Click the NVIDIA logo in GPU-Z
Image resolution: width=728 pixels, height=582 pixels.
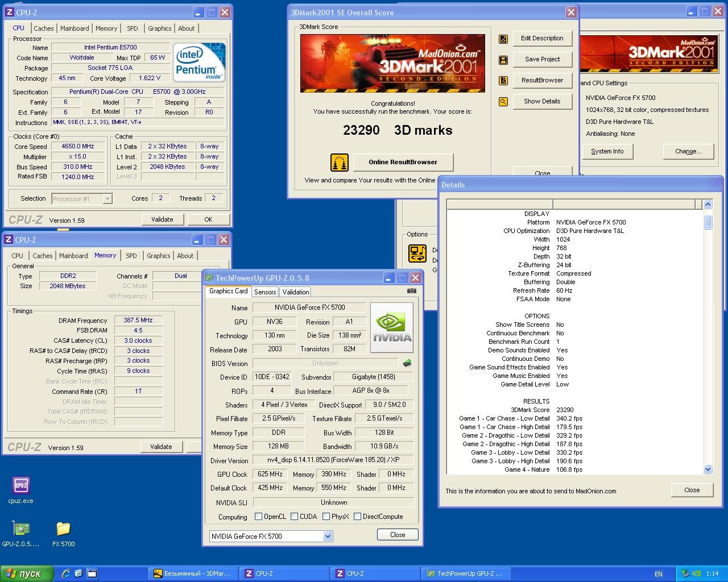(392, 327)
